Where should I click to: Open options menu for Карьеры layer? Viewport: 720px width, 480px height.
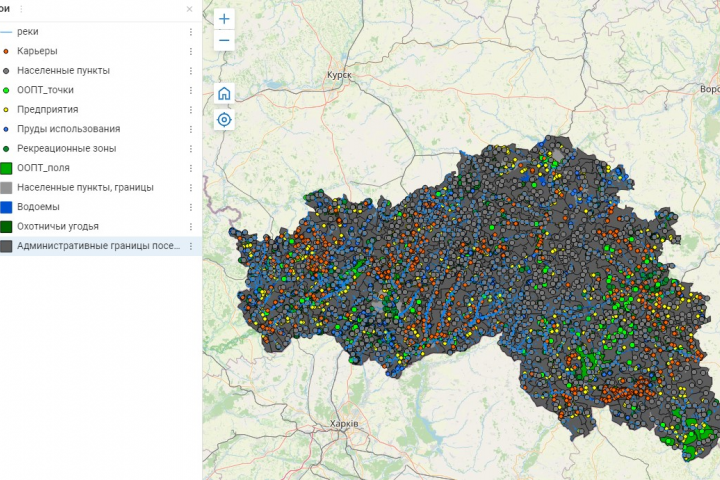[x=190, y=51]
